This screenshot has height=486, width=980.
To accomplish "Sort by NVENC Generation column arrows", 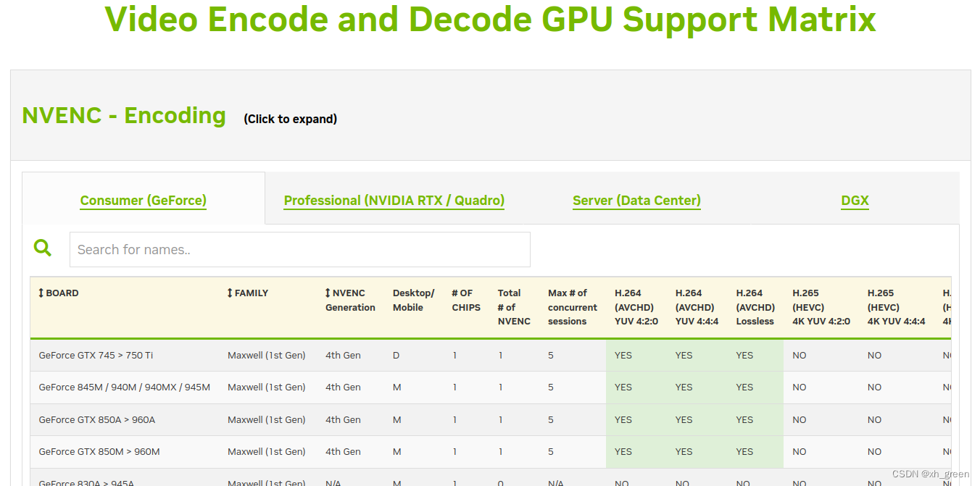I will 328,293.
